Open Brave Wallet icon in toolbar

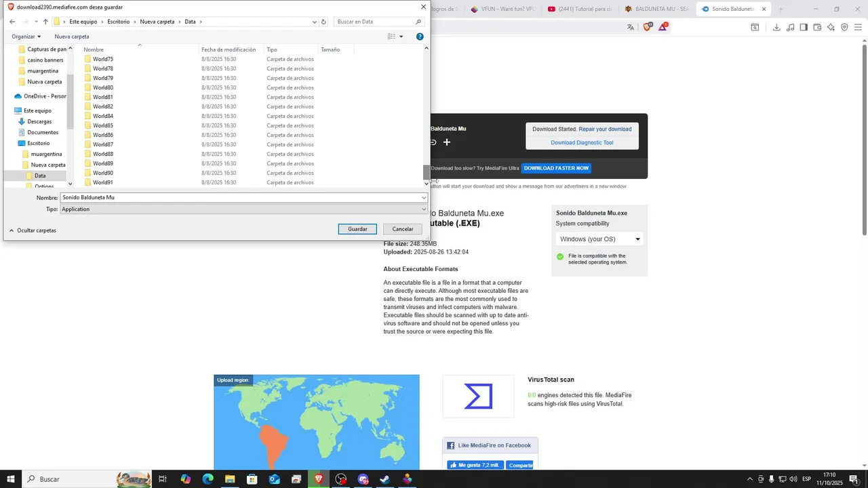(x=817, y=27)
